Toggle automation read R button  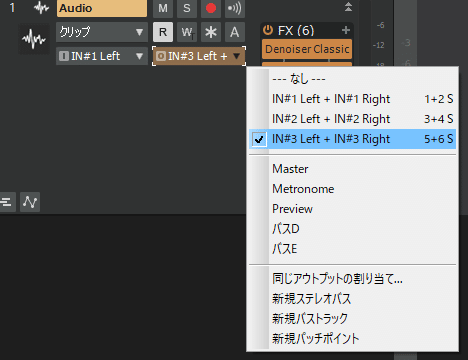tap(163, 32)
